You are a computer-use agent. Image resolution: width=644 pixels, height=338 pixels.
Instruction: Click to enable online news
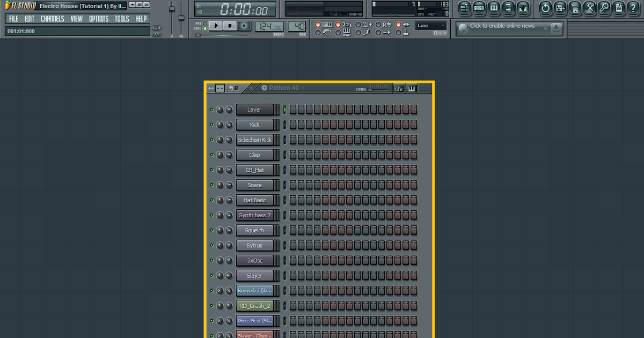point(502,27)
